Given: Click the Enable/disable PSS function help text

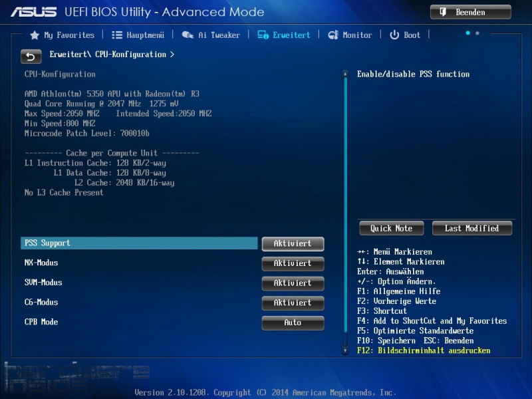Looking at the screenshot, I should 413,74.
